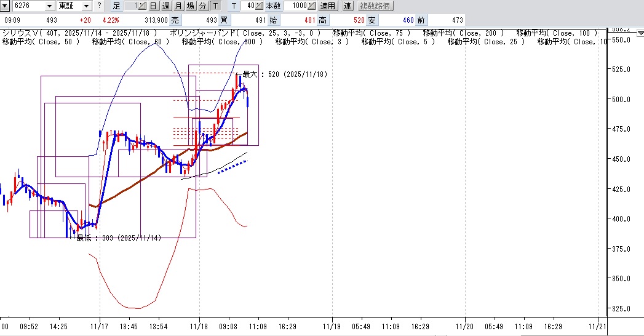The image size is (644, 336).
Task: Click the 買 buy label
Action: click(225, 20)
